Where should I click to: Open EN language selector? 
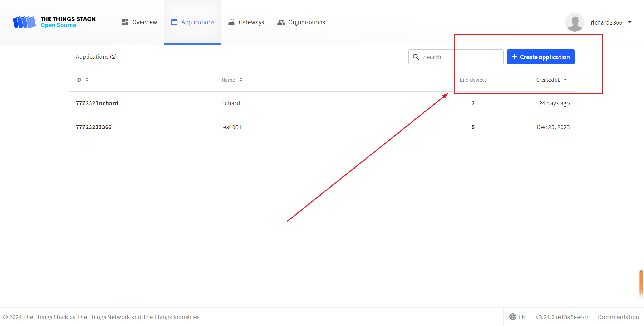(x=518, y=317)
